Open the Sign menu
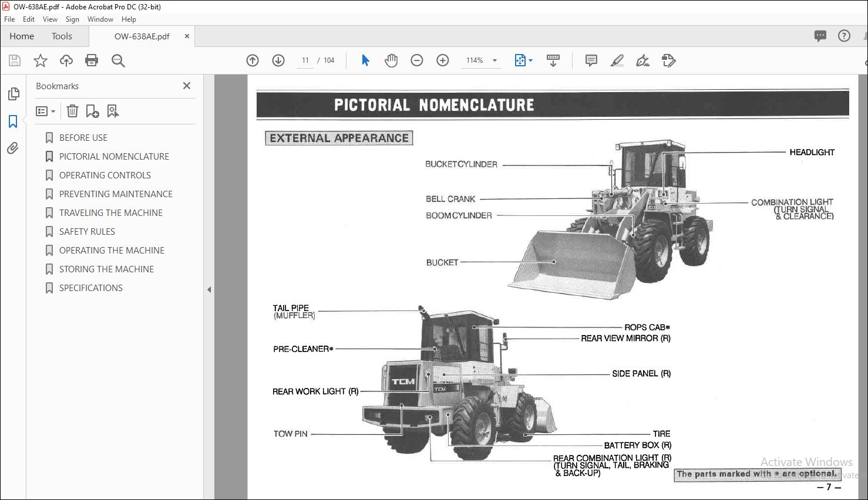This screenshot has width=868, height=500. [x=72, y=19]
